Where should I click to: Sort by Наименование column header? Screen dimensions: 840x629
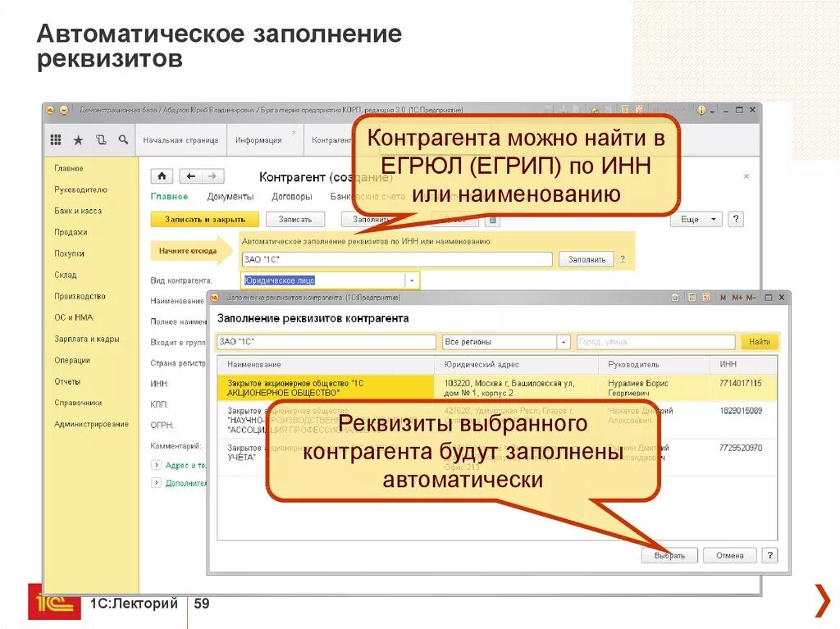tap(326, 364)
